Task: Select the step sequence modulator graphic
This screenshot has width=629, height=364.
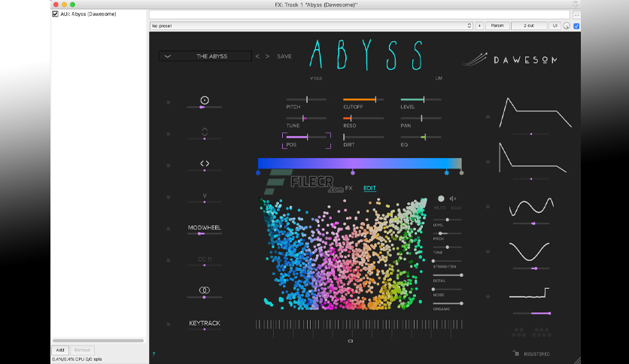Action: pyautogui.click(x=529, y=293)
